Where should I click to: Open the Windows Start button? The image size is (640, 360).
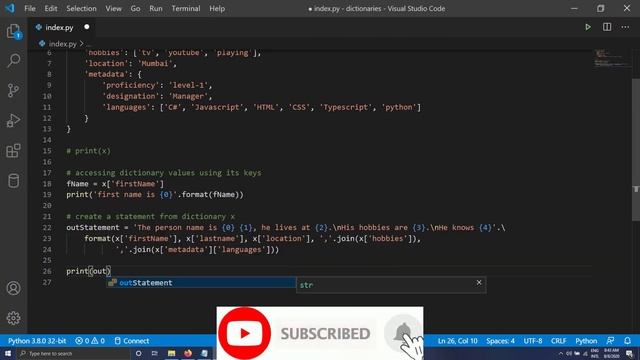pyautogui.click(x=8, y=353)
